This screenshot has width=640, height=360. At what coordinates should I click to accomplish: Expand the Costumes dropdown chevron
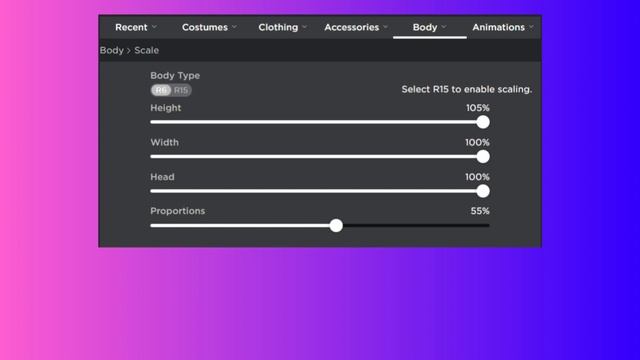click(x=234, y=27)
